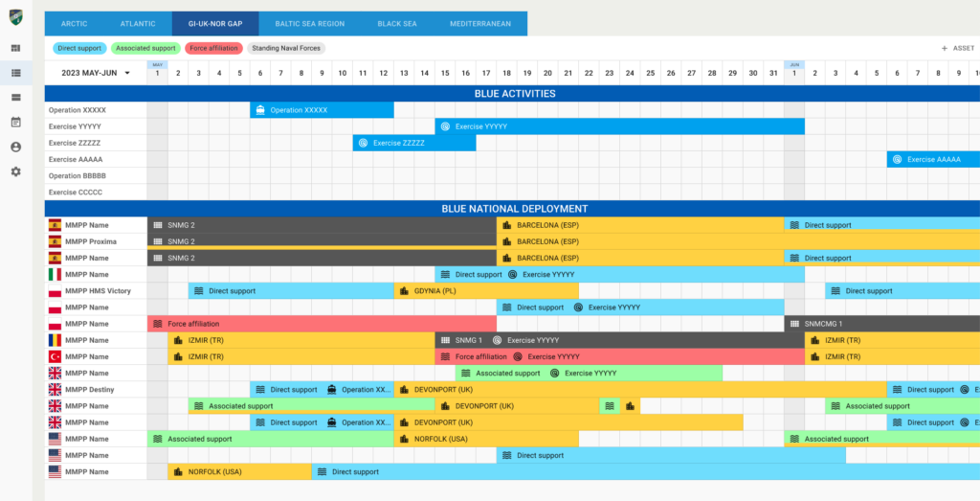Open the calendar sidebar icon

[x=15, y=122]
